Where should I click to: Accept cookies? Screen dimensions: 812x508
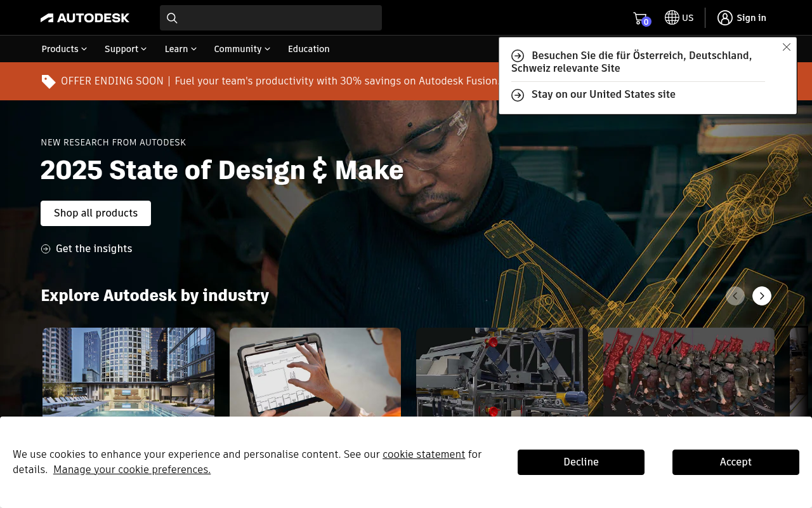(736, 462)
